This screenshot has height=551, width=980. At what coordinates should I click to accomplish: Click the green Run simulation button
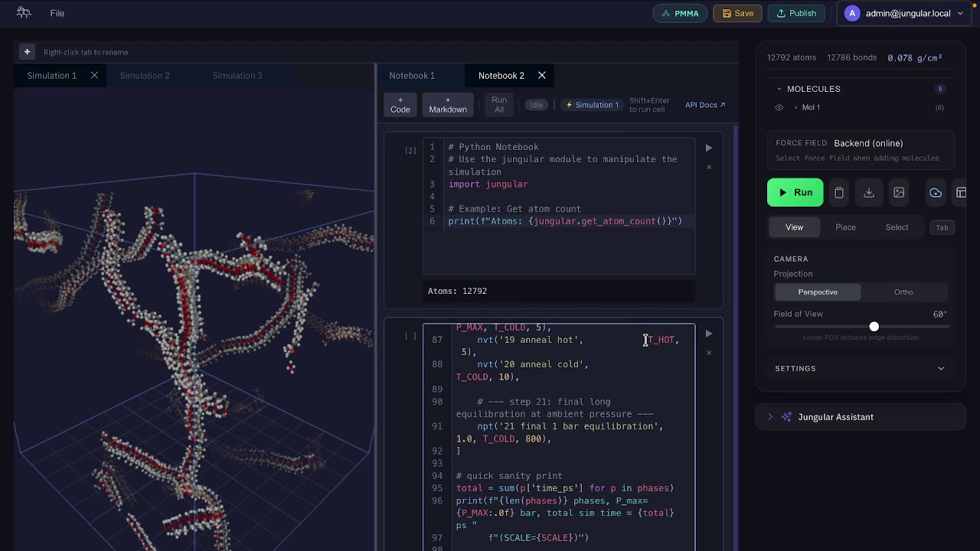pos(795,193)
